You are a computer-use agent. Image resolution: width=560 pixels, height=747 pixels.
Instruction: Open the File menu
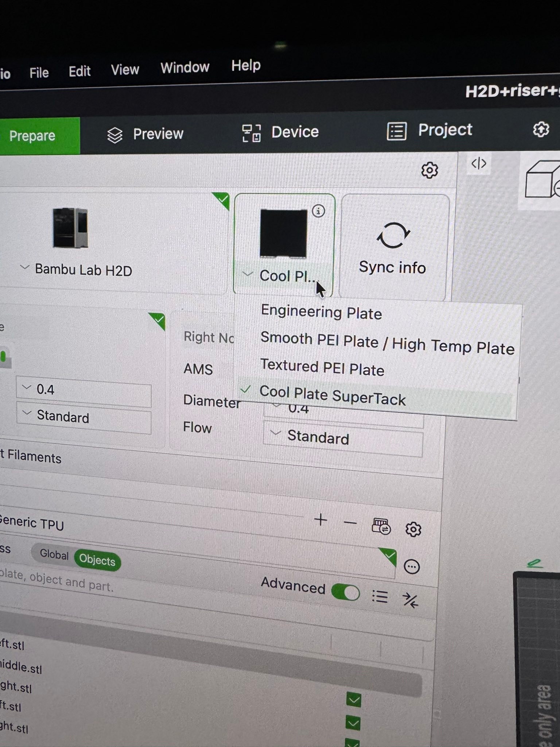pyautogui.click(x=39, y=73)
